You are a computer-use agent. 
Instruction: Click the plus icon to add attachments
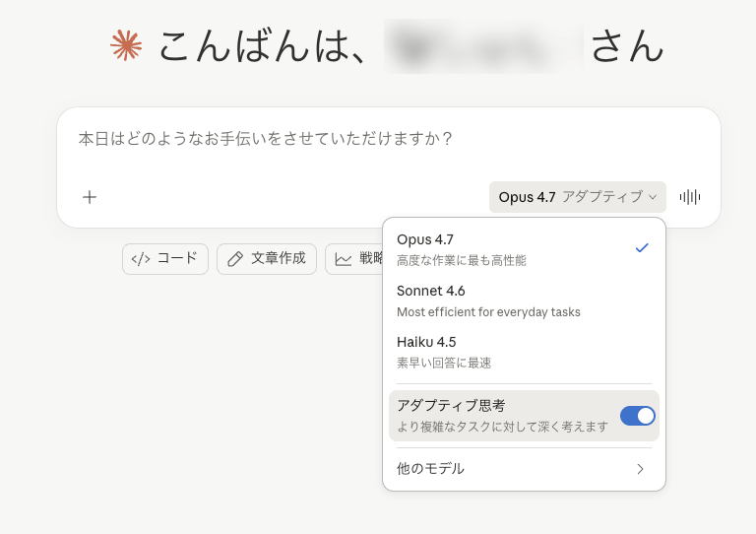point(90,197)
